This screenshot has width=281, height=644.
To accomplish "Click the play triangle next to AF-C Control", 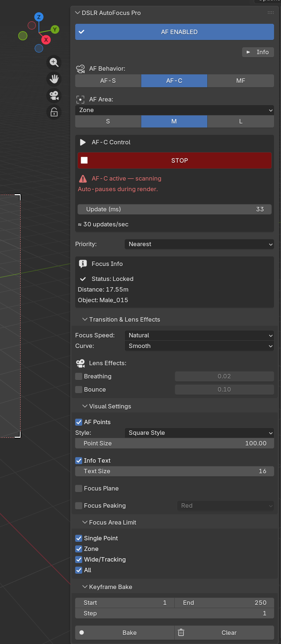I will point(83,142).
